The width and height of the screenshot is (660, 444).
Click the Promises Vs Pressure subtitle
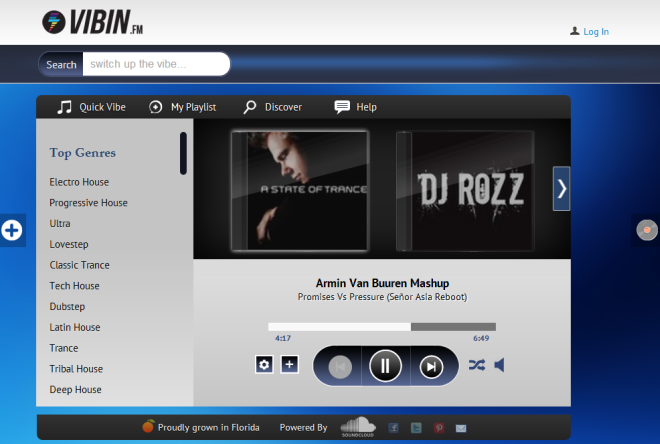[x=382, y=297]
